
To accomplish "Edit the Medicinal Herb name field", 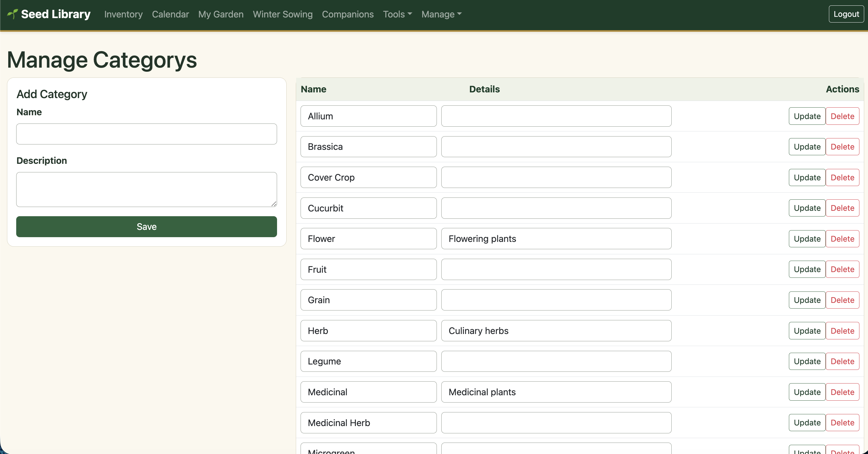I will tap(369, 423).
